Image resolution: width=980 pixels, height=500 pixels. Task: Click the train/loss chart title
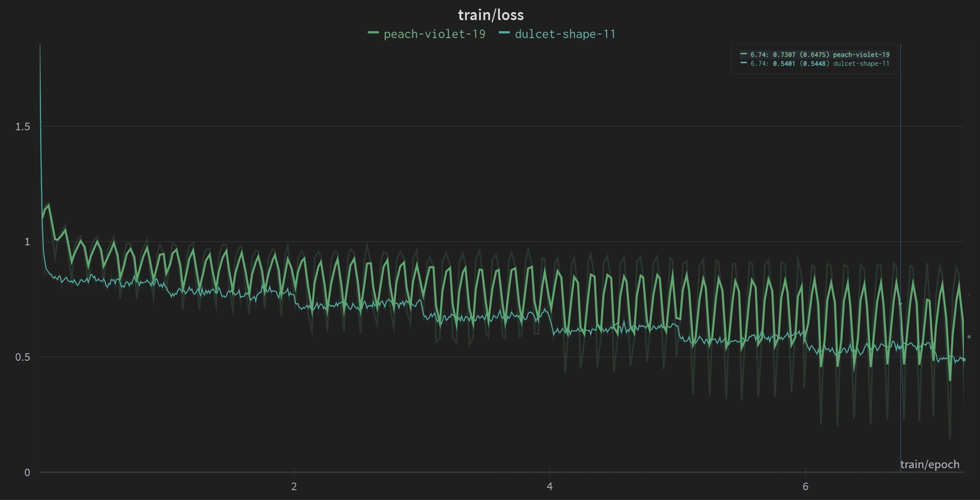[491, 15]
